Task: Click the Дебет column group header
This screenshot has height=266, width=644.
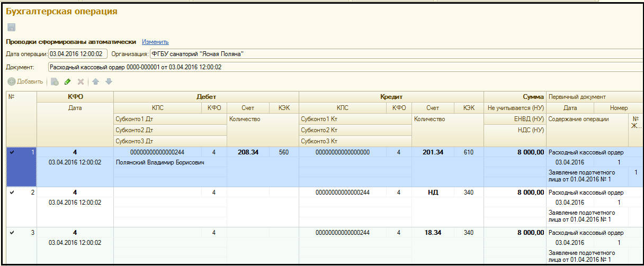Action: (x=206, y=97)
